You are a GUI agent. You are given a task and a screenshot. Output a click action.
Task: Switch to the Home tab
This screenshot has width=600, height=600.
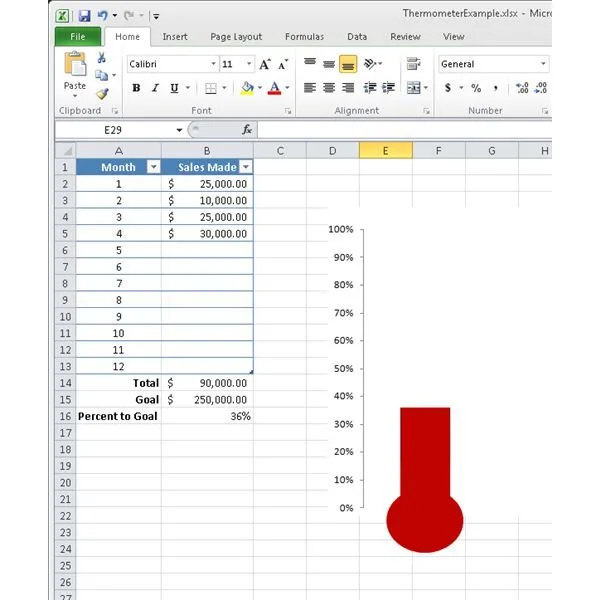coord(127,37)
